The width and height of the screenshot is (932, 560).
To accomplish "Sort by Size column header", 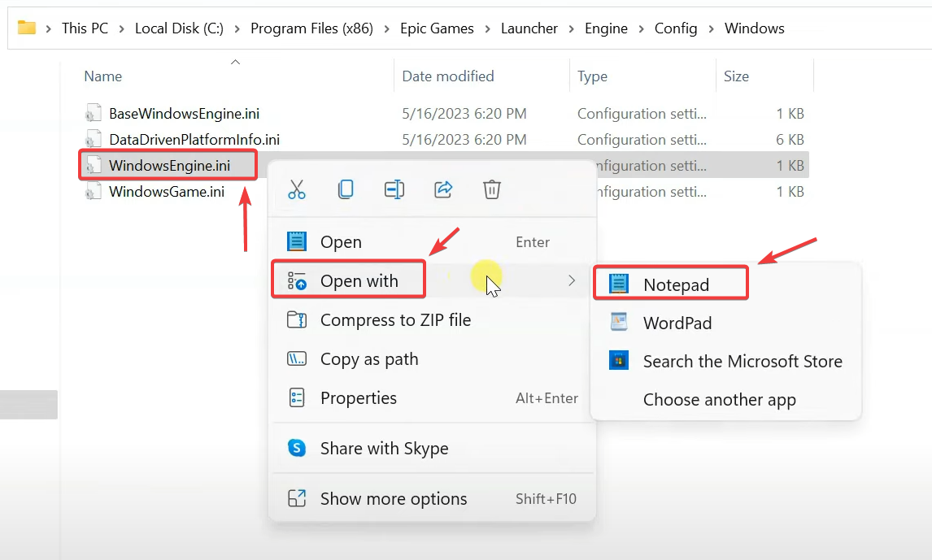I will point(737,76).
